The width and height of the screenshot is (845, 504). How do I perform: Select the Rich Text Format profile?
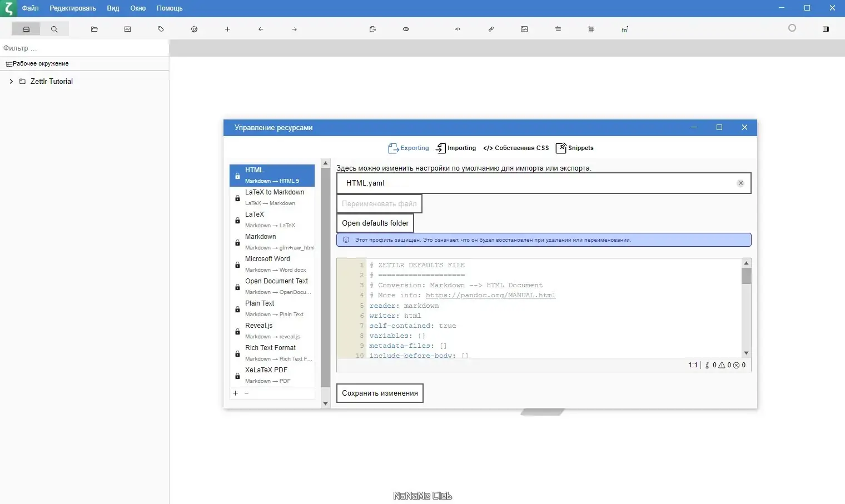pyautogui.click(x=272, y=353)
